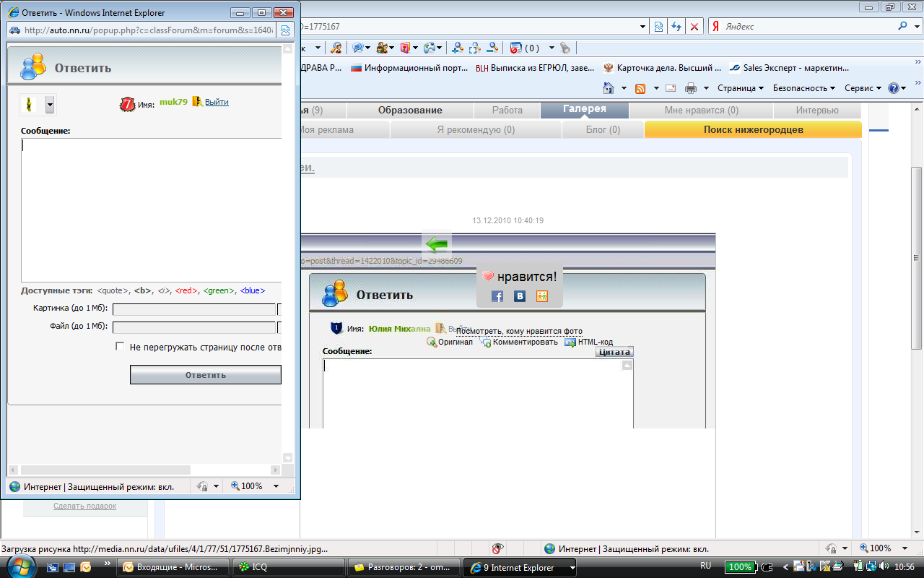Open Yandex search provider dropdown arrow
This screenshot has width=924, height=578.
(x=915, y=26)
